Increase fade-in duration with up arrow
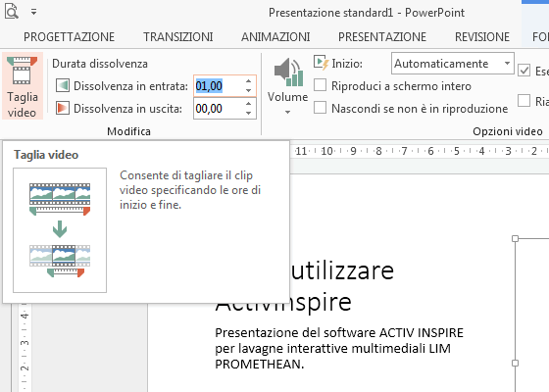Viewport: 549px width, 392px height. tap(248, 81)
